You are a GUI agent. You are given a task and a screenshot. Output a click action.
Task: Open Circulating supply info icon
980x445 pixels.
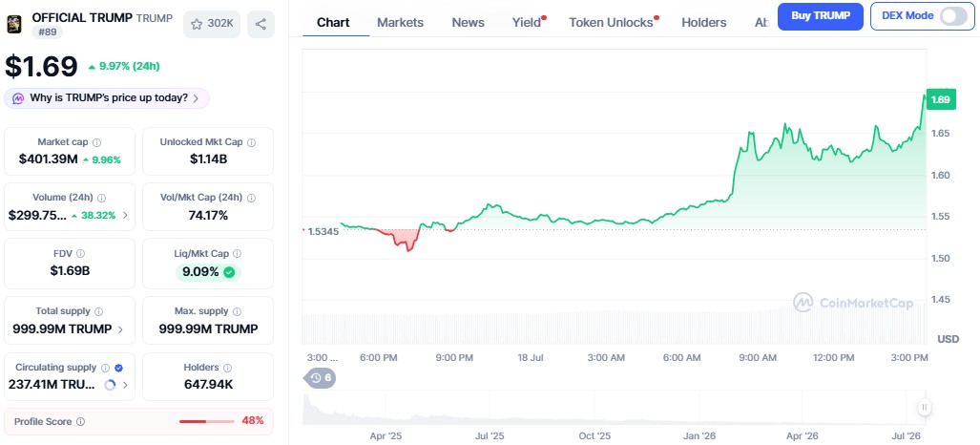click(105, 368)
